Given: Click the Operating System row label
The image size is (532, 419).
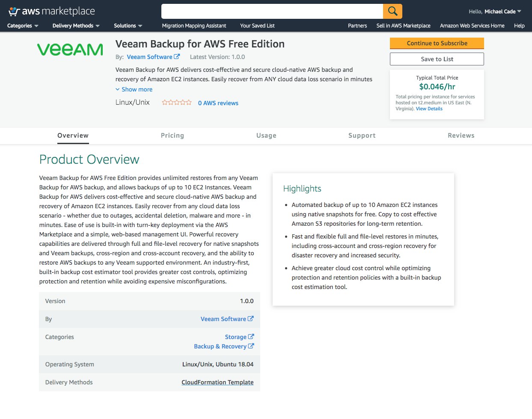Looking at the screenshot, I should click(x=69, y=364).
